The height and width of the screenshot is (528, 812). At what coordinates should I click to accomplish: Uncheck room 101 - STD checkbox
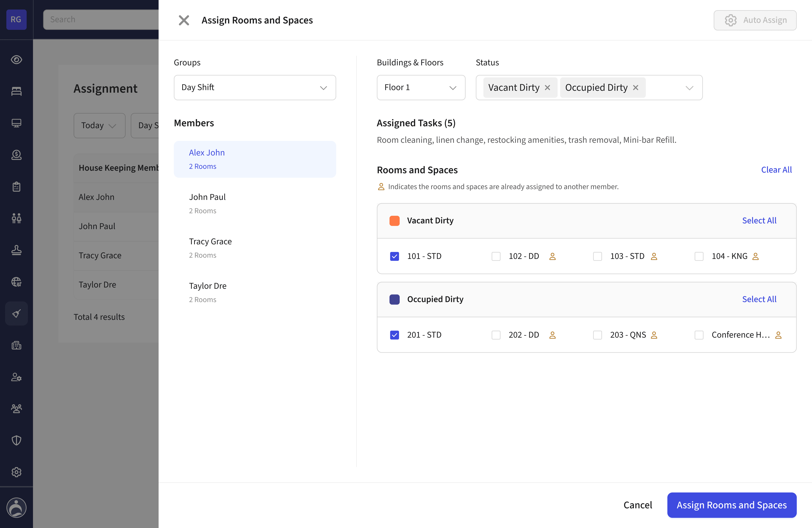coord(394,256)
